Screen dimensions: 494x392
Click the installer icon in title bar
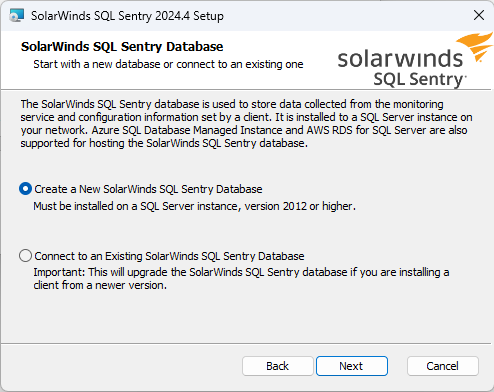coord(16,15)
